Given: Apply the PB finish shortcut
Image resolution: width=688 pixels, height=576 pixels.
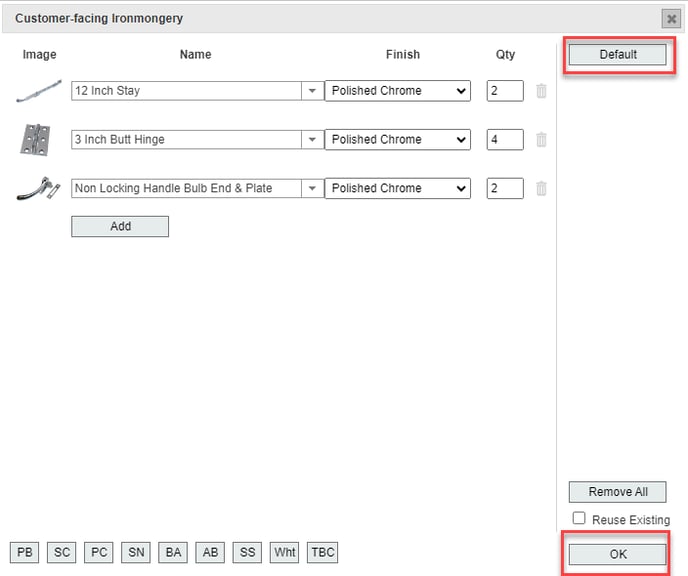Looking at the screenshot, I should tap(25, 552).
